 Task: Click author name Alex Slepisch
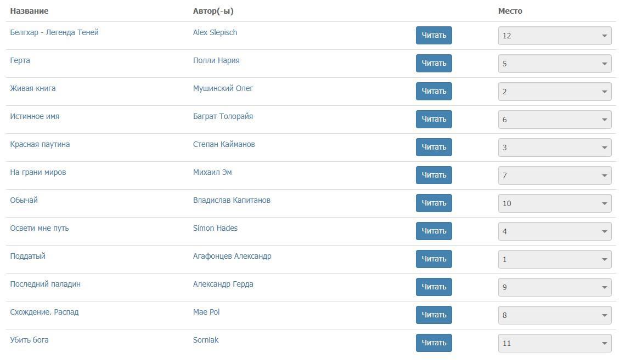[x=215, y=32]
